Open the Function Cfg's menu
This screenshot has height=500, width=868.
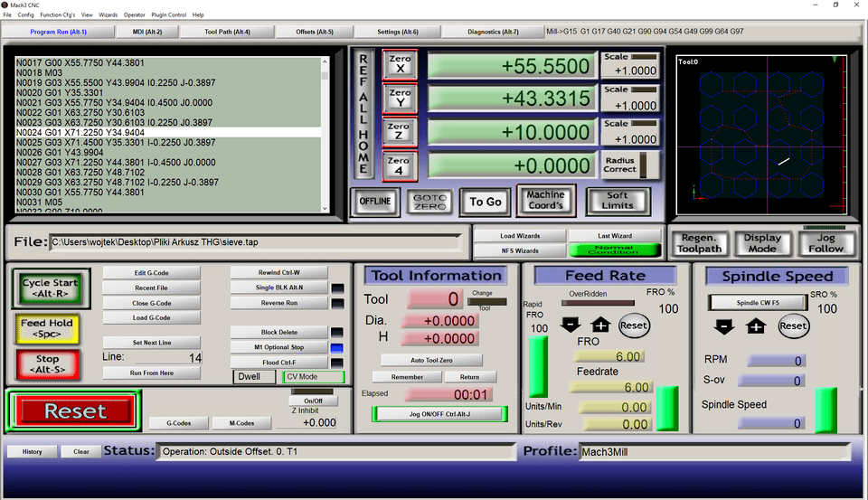pyautogui.click(x=58, y=15)
